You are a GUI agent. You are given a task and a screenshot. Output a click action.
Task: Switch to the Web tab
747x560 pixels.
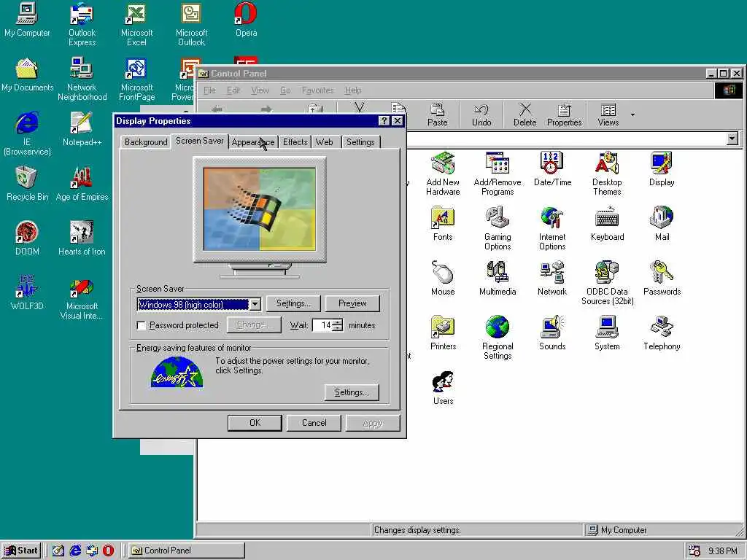pyautogui.click(x=325, y=142)
